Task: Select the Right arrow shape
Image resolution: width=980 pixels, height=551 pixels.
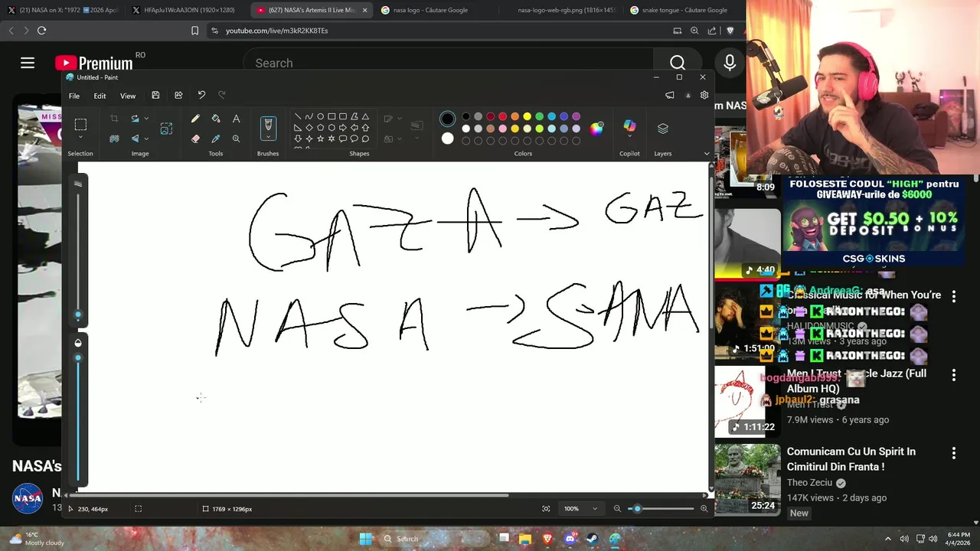Action: point(342,128)
